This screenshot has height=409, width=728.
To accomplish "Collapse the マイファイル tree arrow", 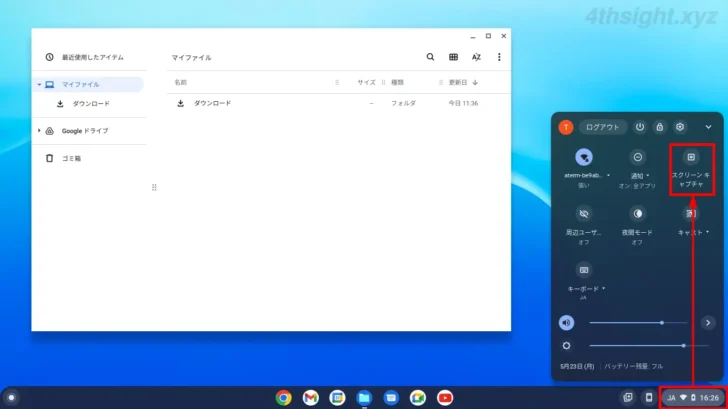I will click(39, 84).
